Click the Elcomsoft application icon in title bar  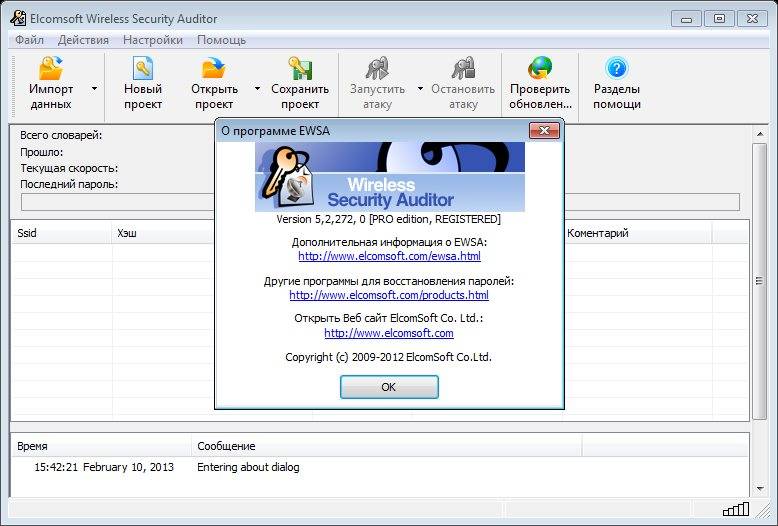point(18,19)
